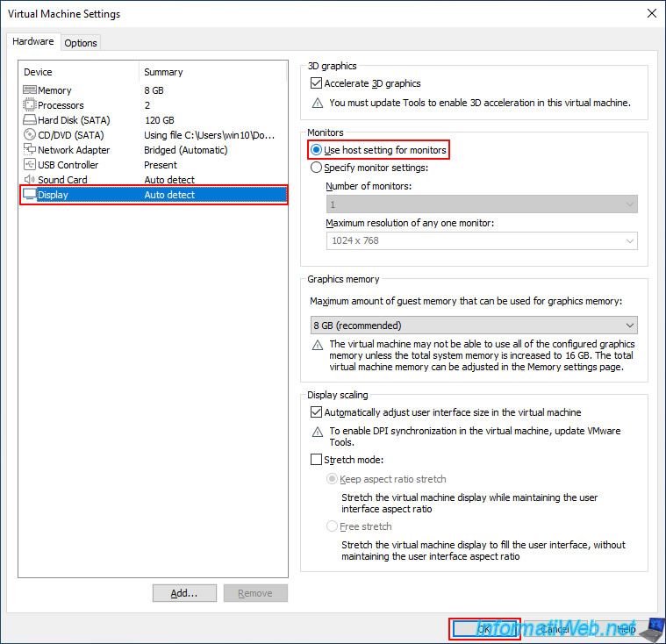Switch to the Hardware tab

(33, 41)
